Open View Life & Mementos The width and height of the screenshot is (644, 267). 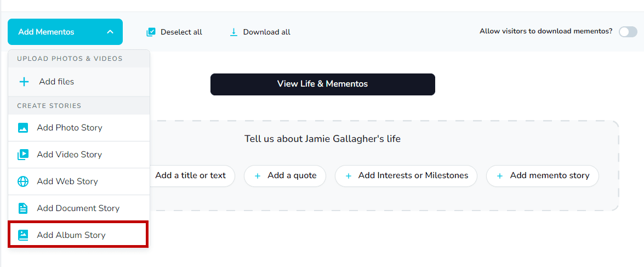pyautogui.click(x=322, y=84)
